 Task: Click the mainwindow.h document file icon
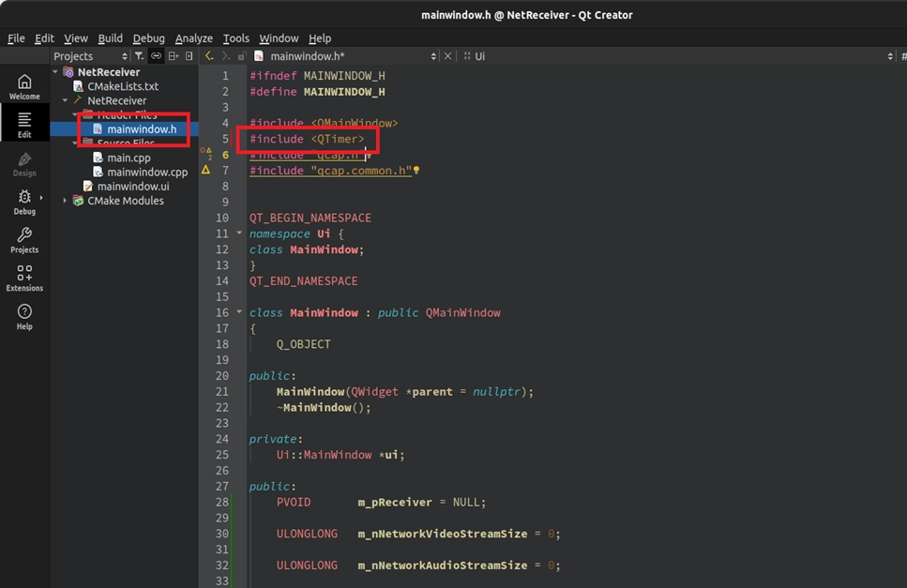[x=259, y=56]
